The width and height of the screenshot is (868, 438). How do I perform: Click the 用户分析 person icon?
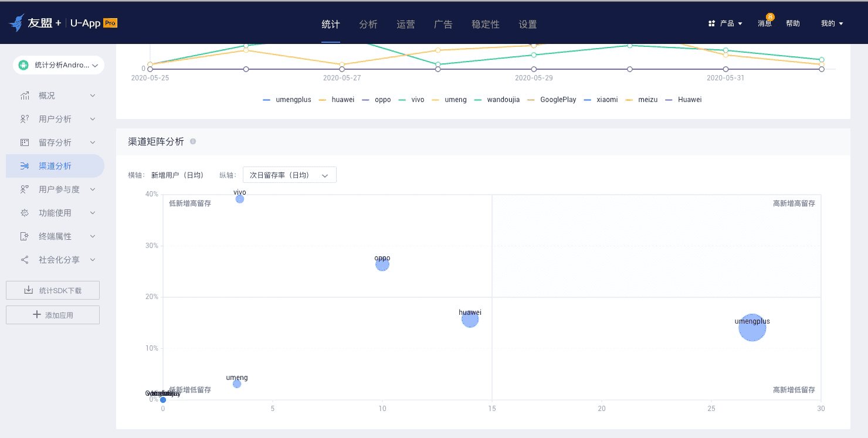click(x=25, y=119)
